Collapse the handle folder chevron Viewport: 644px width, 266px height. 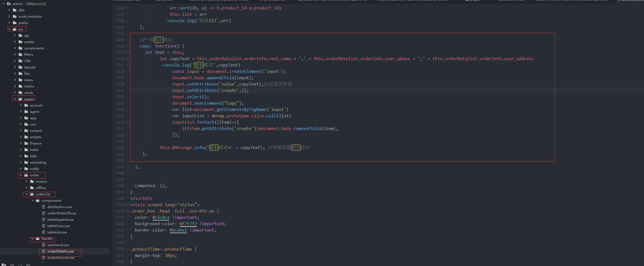point(33,238)
